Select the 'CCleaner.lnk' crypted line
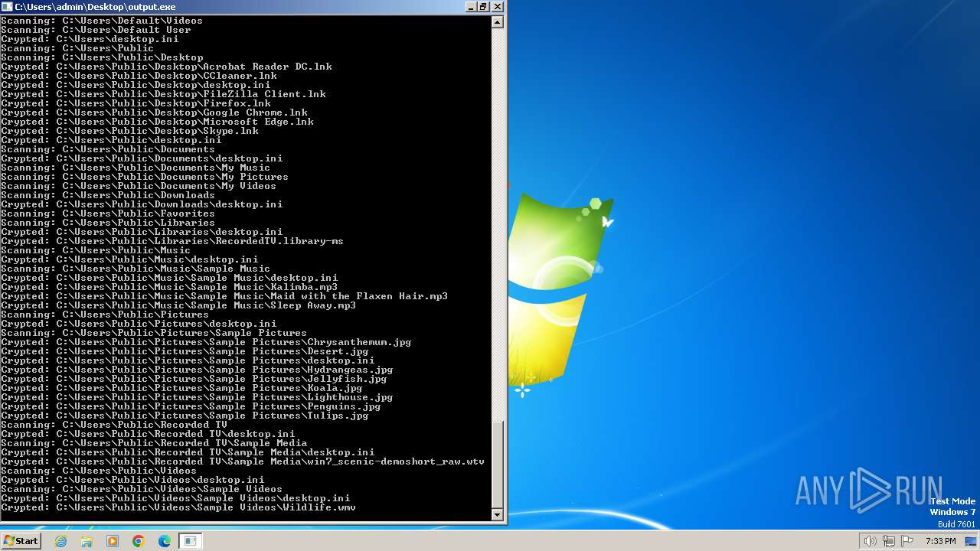 [139, 76]
